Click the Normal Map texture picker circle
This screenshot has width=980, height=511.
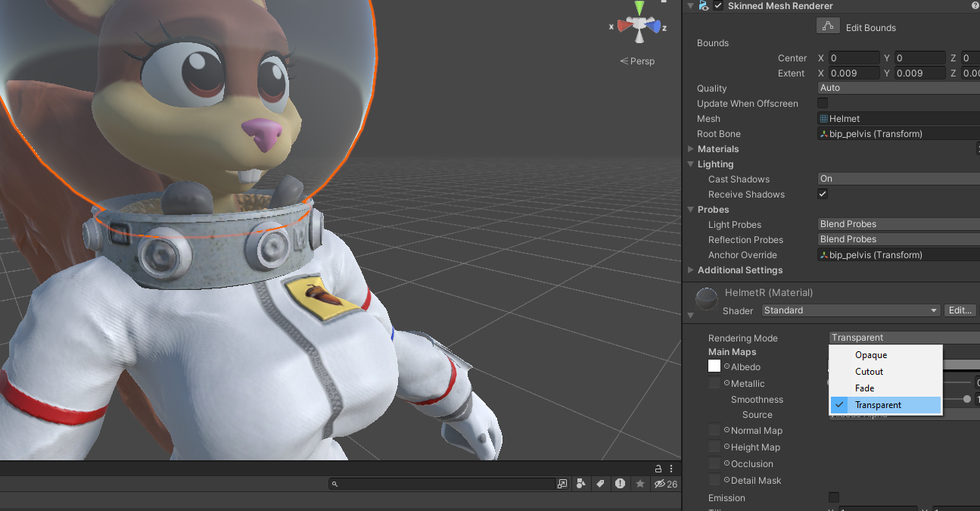(726, 430)
